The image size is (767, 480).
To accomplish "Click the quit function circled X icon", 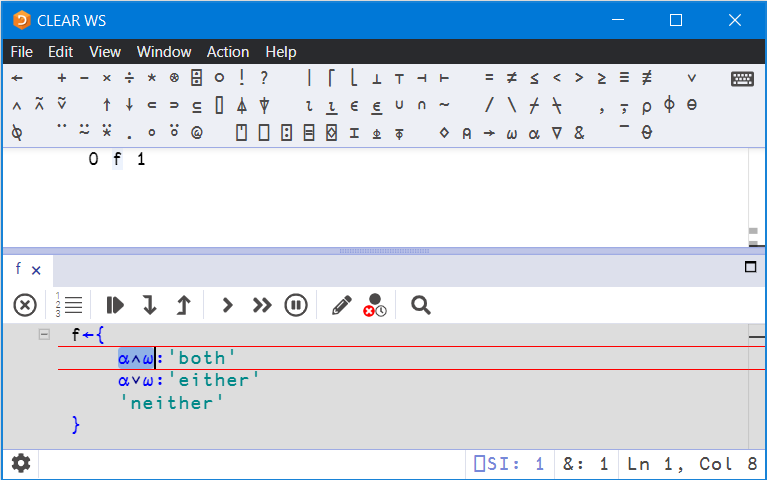I will 25,305.
